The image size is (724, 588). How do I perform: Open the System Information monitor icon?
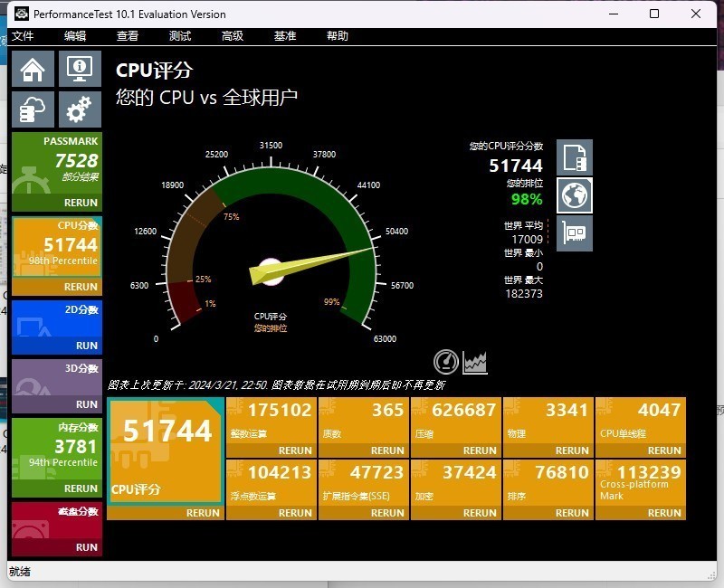(80, 69)
